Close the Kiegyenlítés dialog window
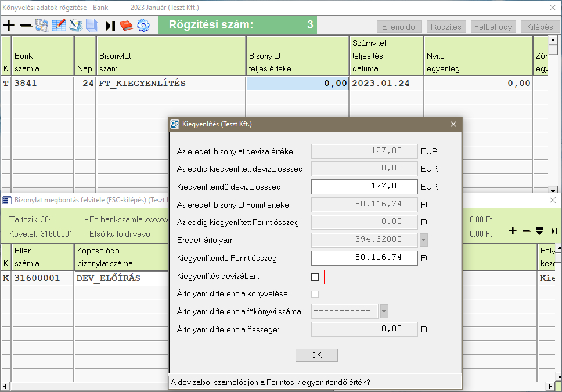 pyautogui.click(x=453, y=124)
